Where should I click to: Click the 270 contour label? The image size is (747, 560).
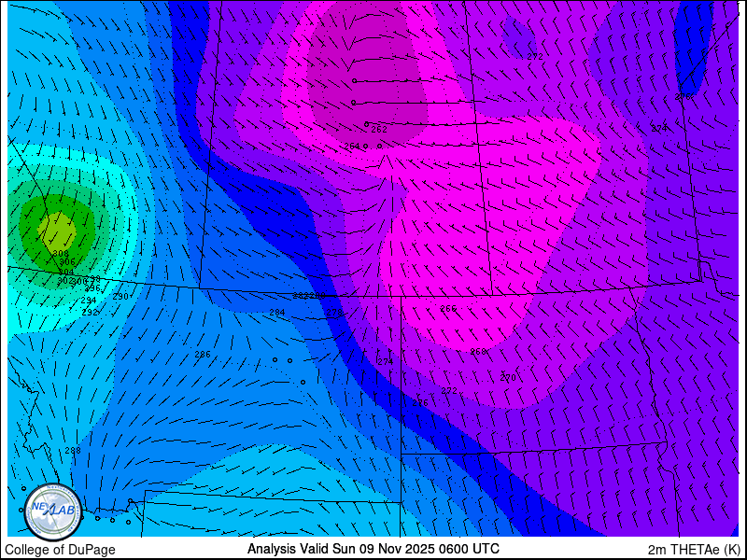tap(508, 378)
